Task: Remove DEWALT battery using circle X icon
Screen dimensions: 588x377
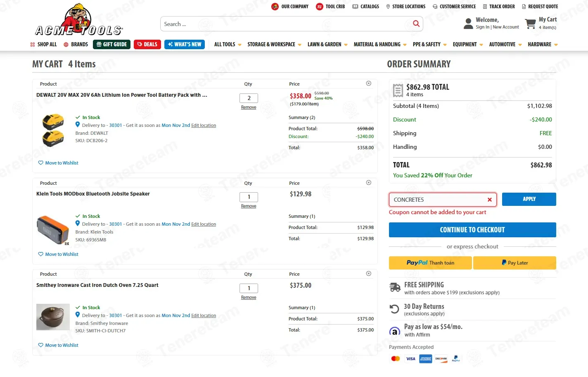Action: (369, 84)
